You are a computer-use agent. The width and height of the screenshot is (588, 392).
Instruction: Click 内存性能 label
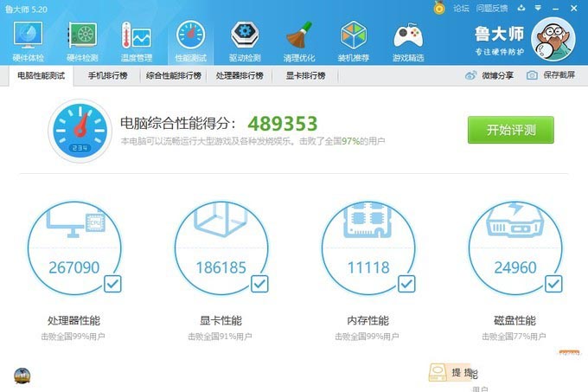[x=367, y=321]
